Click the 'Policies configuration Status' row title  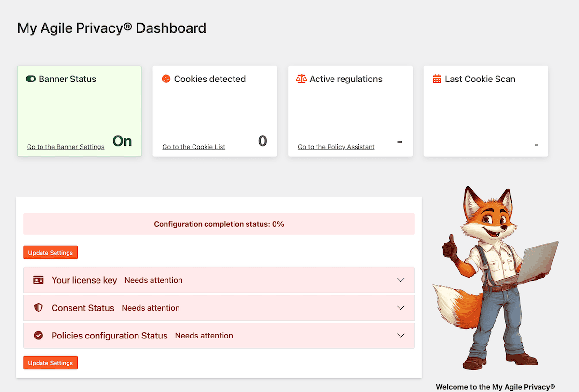(110, 336)
